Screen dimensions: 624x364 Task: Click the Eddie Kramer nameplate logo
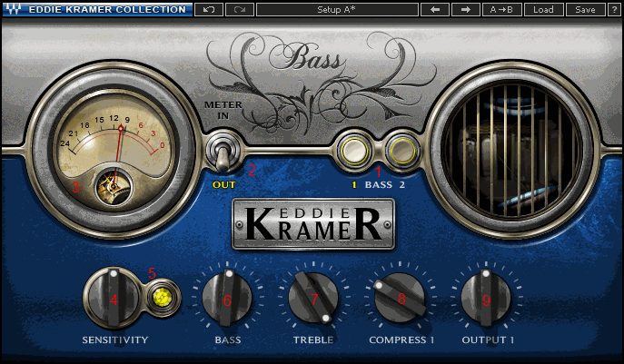click(313, 223)
